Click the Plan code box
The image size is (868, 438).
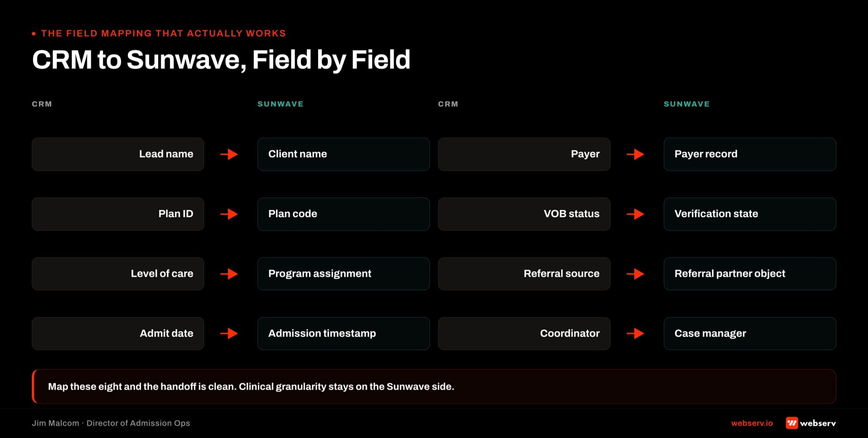[343, 214]
